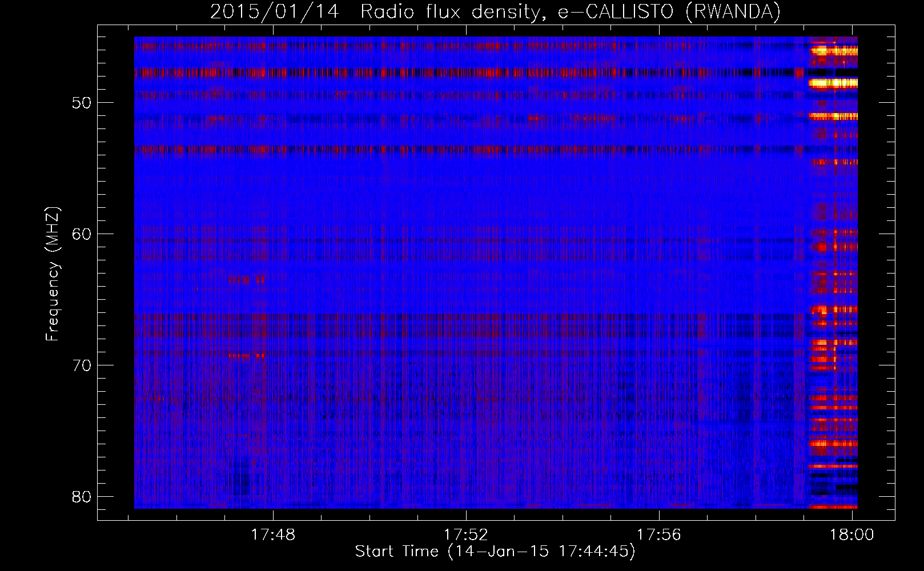Viewport: 924px width, 571px height.
Task: Click the 17:48 time tick label
Action: click(274, 535)
